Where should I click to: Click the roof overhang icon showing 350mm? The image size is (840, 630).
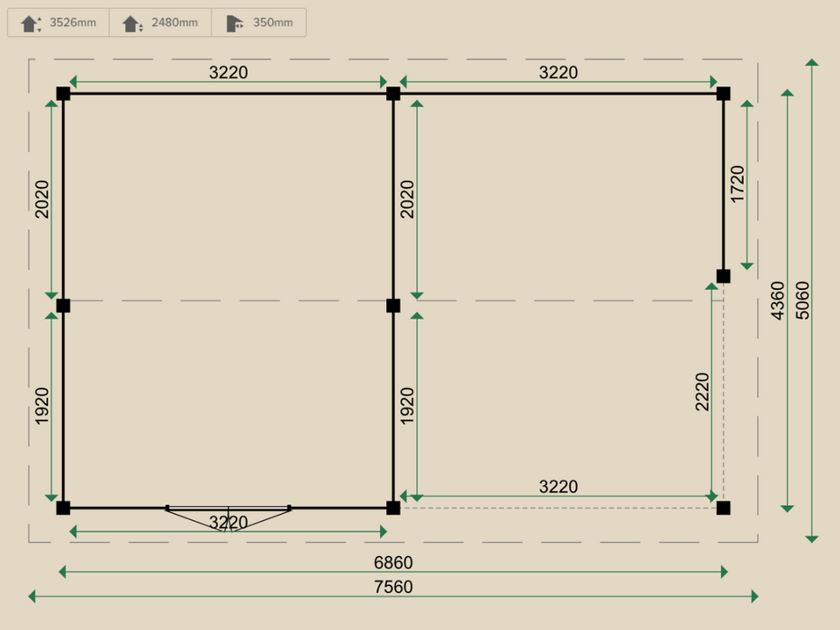pos(259,22)
